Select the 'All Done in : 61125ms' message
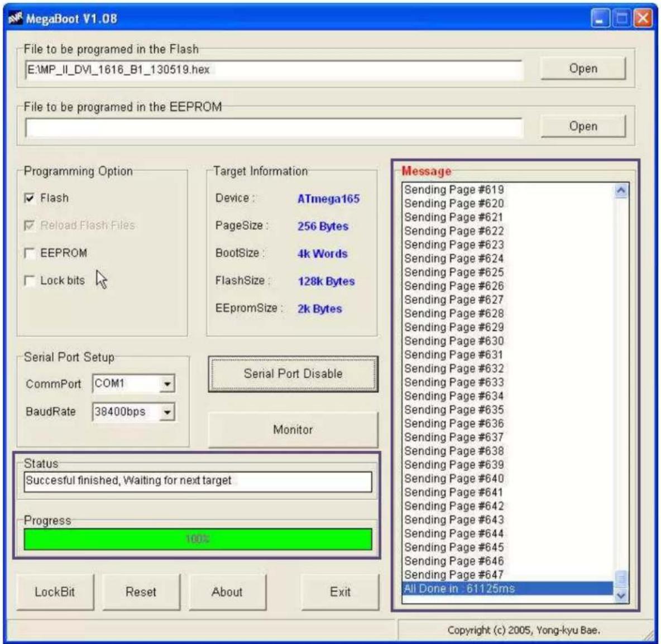The width and height of the screenshot is (661, 644). [x=507, y=588]
